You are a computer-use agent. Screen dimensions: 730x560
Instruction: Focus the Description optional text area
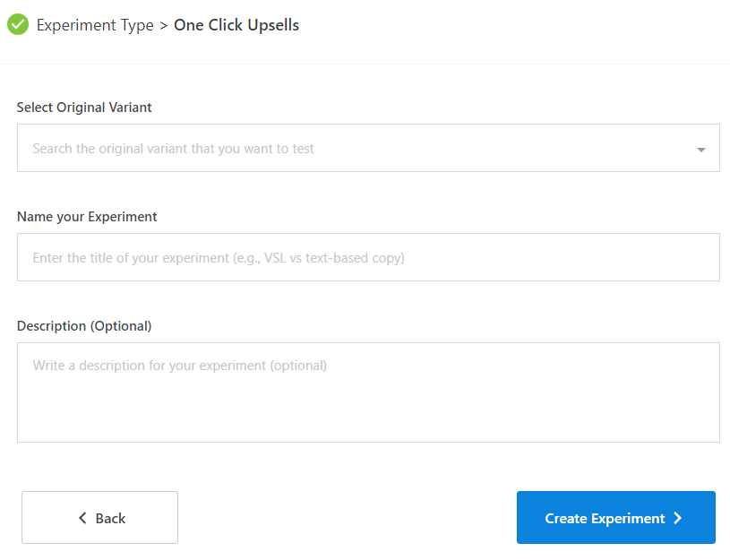pyautogui.click(x=368, y=392)
